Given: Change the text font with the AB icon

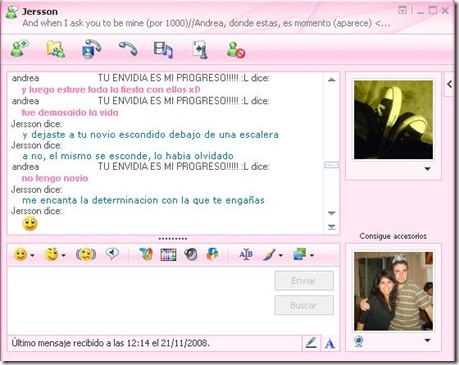Looking at the screenshot, I should coord(246,255).
